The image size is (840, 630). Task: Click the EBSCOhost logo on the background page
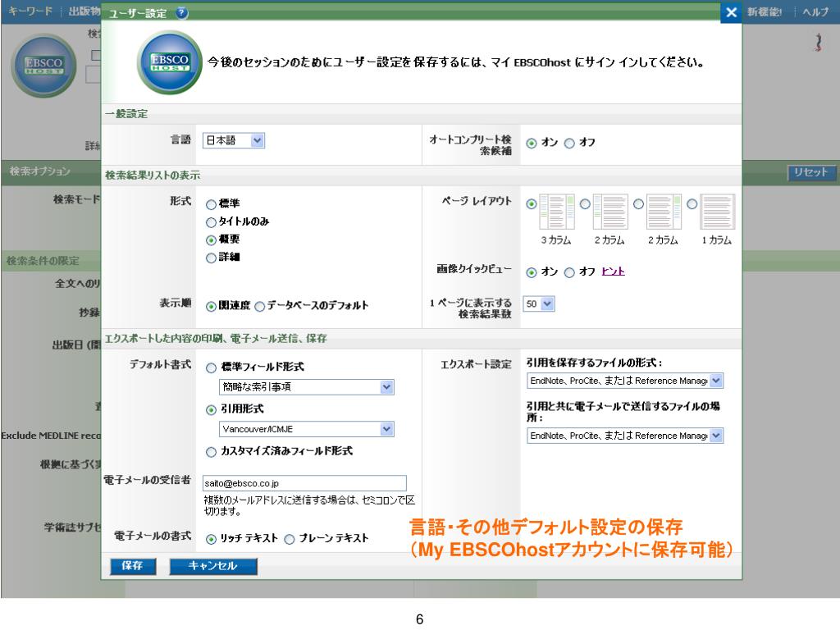(44, 66)
